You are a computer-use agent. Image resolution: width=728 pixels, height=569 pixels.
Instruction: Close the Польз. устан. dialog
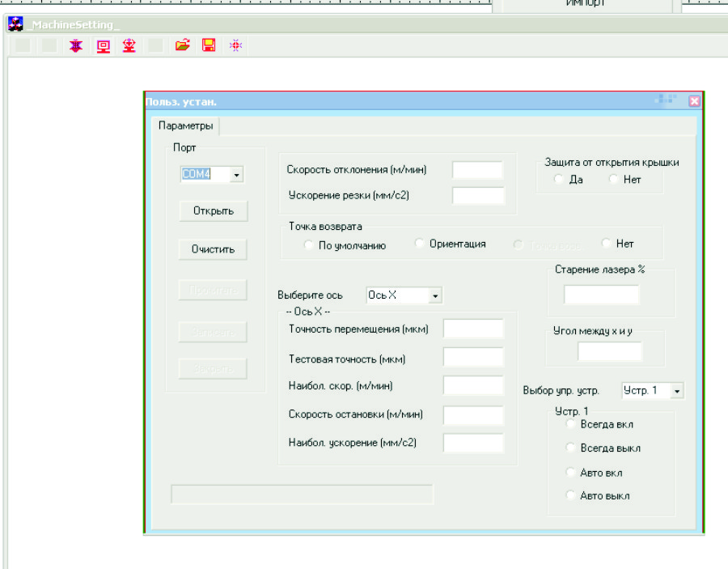(693, 101)
